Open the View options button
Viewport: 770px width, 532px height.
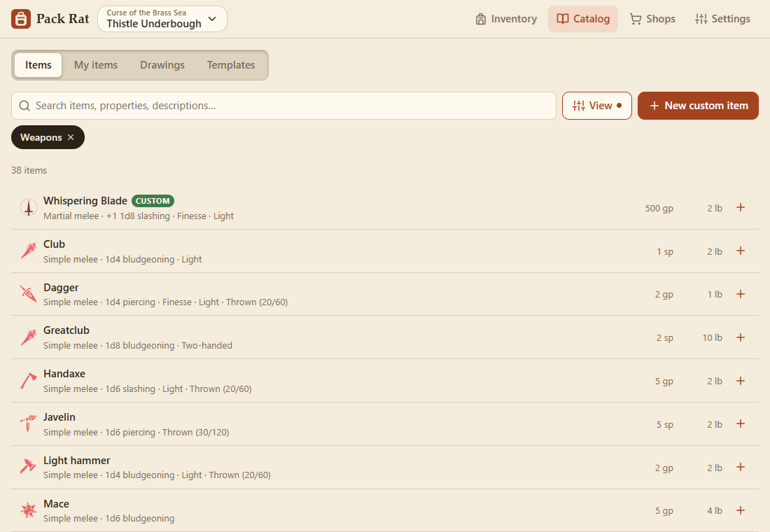(x=596, y=106)
